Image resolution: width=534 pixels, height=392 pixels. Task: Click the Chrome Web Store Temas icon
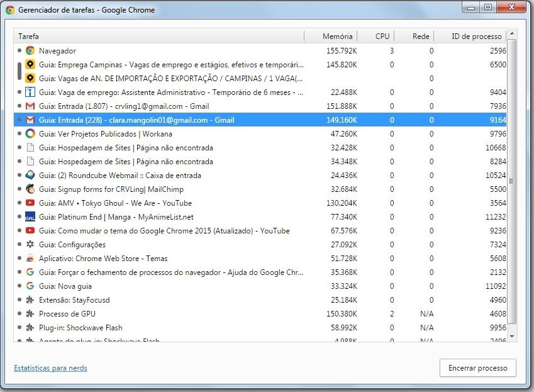click(30, 259)
